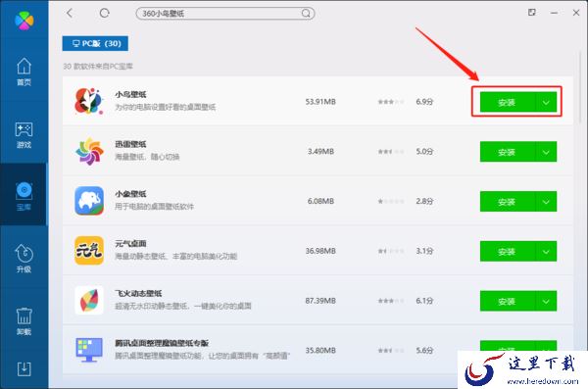Screen dimensions: 588x389
Task: Click the 6.08MB size text
Action: tap(320, 201)
